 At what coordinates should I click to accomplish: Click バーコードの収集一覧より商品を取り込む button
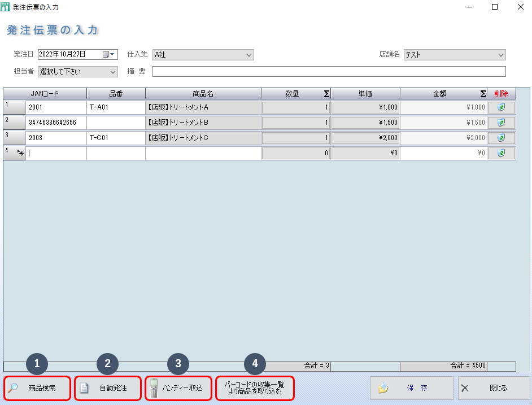coord(255,389)
